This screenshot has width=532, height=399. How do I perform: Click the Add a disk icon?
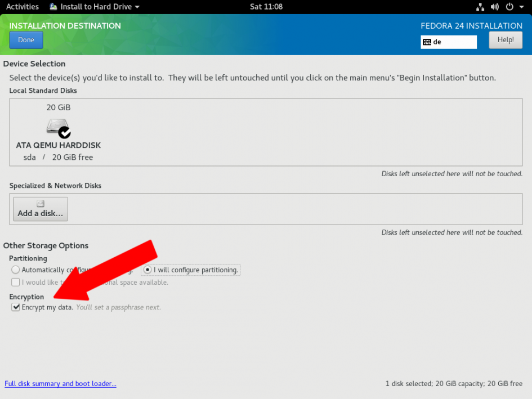point(40,203)
